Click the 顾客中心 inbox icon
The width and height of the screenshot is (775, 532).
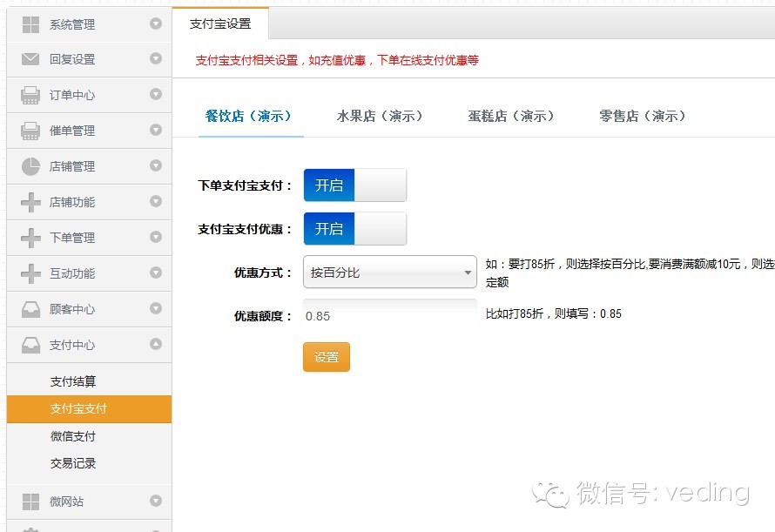pos(30,309)
